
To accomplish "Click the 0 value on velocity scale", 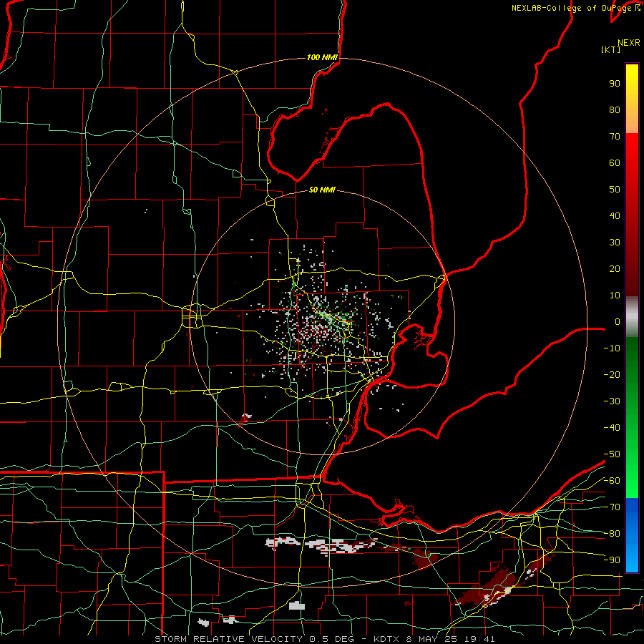I will (x=618, y=321).
